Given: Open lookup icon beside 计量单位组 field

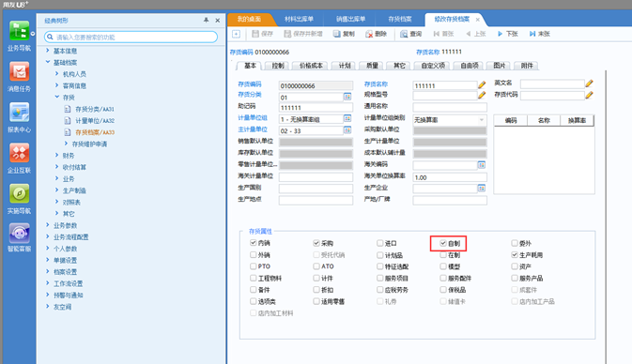Looking at the screenshot, I should [347, 118].
